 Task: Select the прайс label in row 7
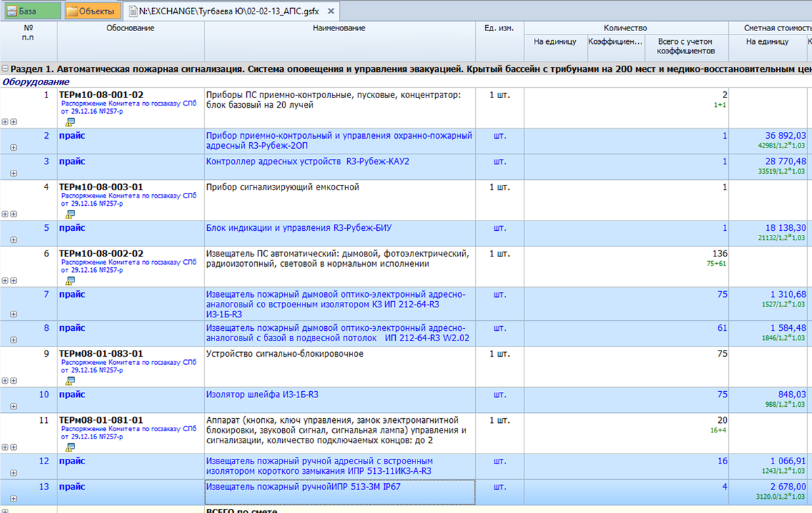pos(72,294)
